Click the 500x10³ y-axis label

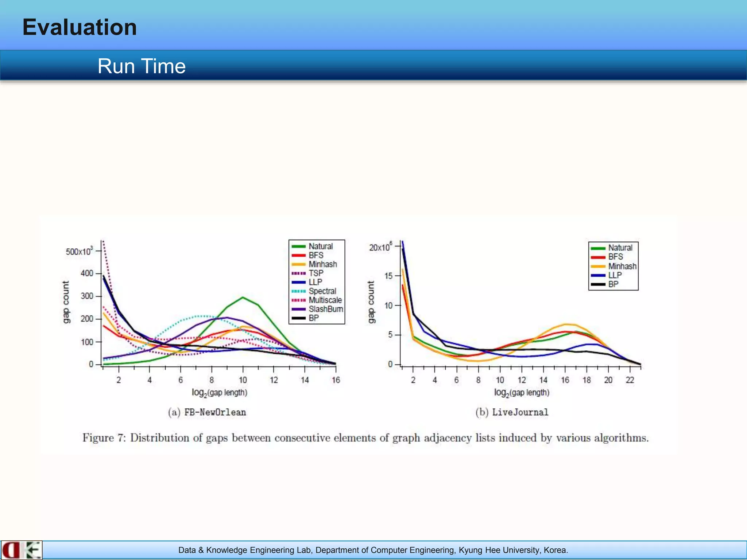click(x=80, y=251)
